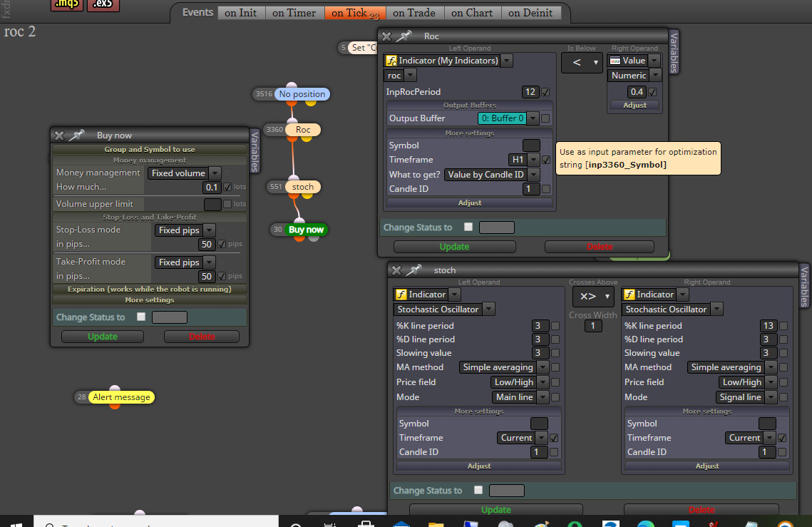Download the .ex5 compiled file
Image resolution: width=812 pixels, height=527 pixels.
click(103, 5)
